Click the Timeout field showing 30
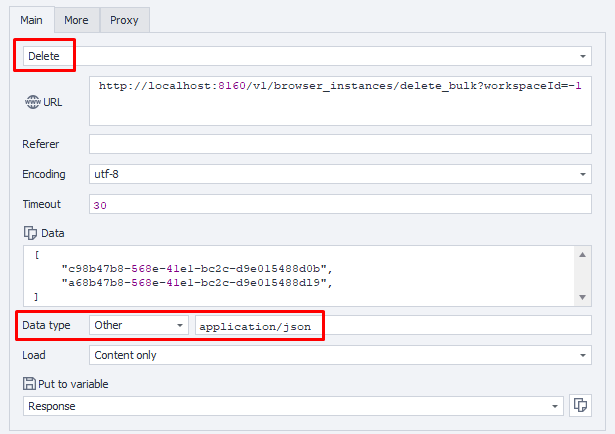This screenshot has height=434, width=615. point(340,204)
